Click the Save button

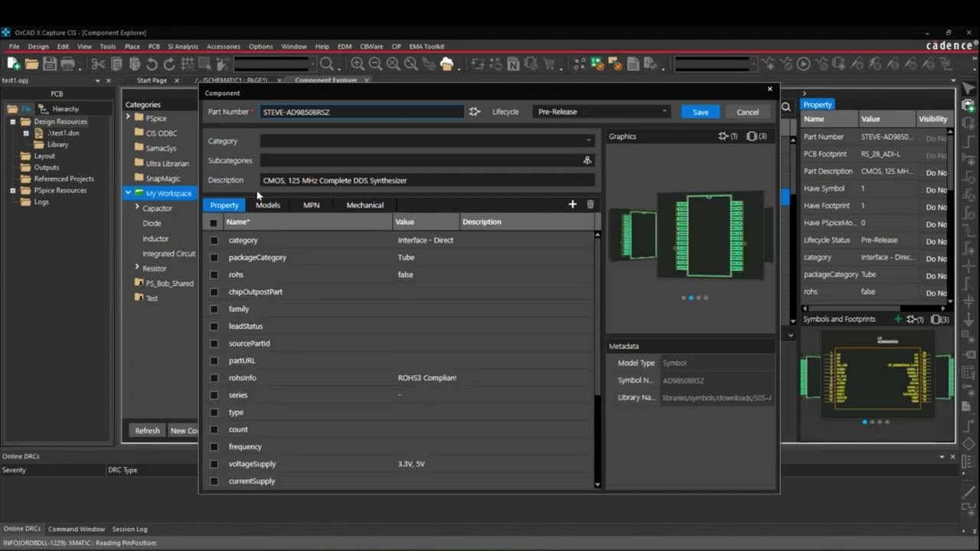(701, 112)
